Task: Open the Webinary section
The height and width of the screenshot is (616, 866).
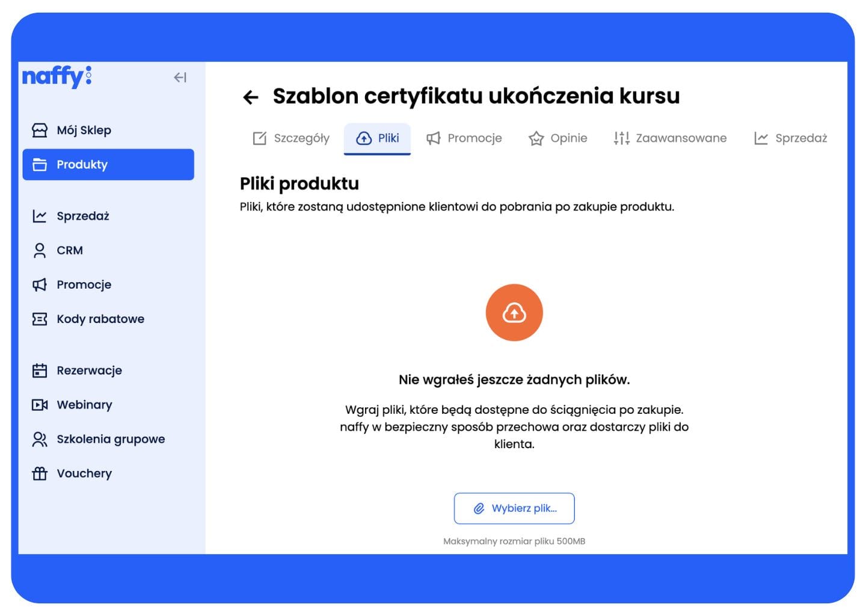Action: point(108,405)
